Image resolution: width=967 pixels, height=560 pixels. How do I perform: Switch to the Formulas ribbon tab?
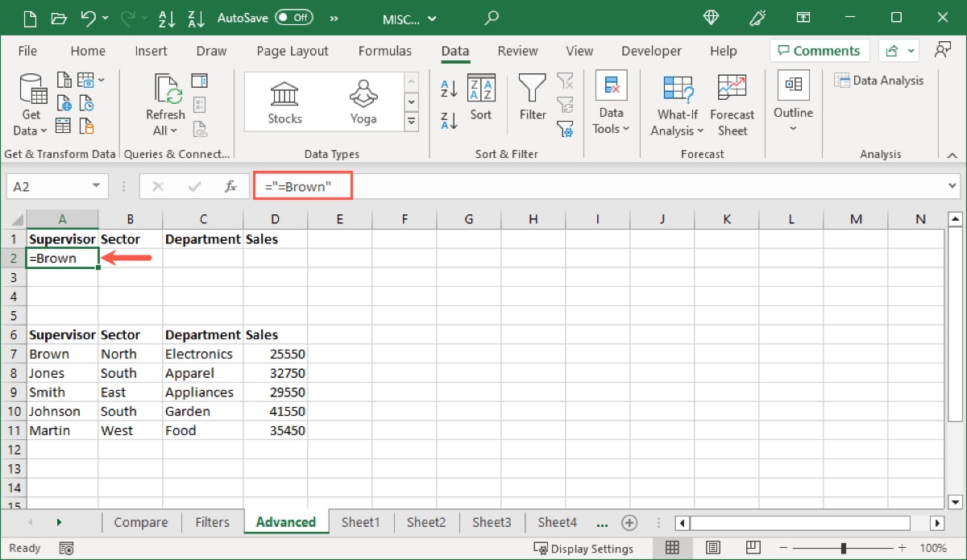point(385,51)
